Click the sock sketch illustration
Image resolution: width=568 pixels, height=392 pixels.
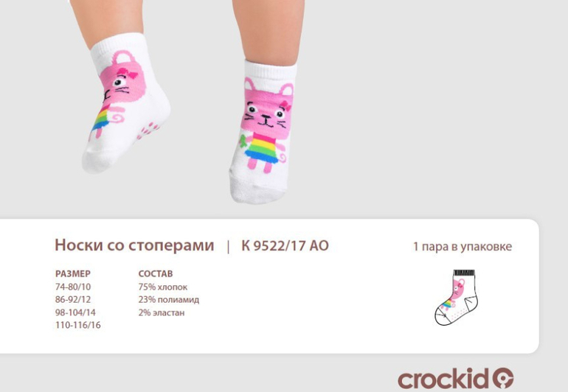(457, 297)
